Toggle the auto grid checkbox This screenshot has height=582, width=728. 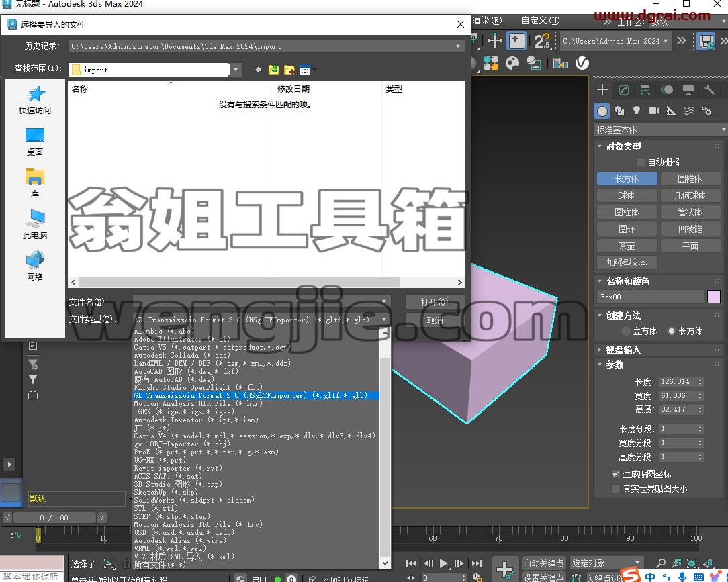[x=640, y=162]
